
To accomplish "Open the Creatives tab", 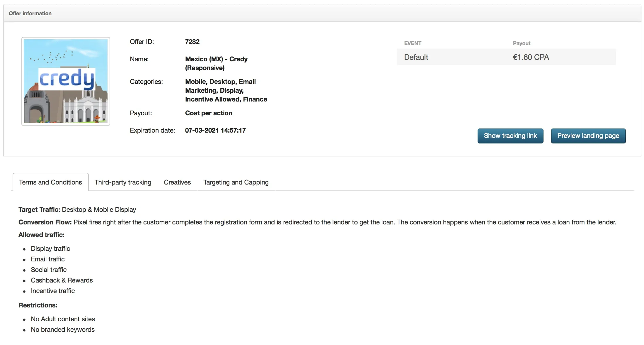I will point(177,182).
